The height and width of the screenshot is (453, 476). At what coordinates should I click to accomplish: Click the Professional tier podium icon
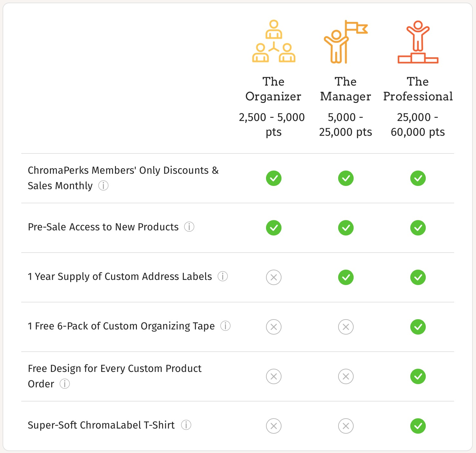tap(418, 42)
